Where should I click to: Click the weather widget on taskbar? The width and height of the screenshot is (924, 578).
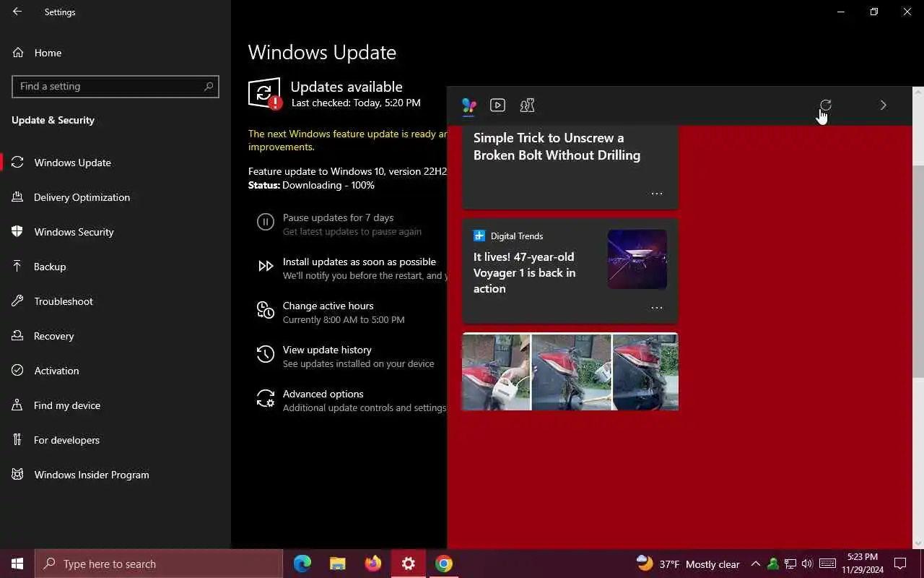688,564
